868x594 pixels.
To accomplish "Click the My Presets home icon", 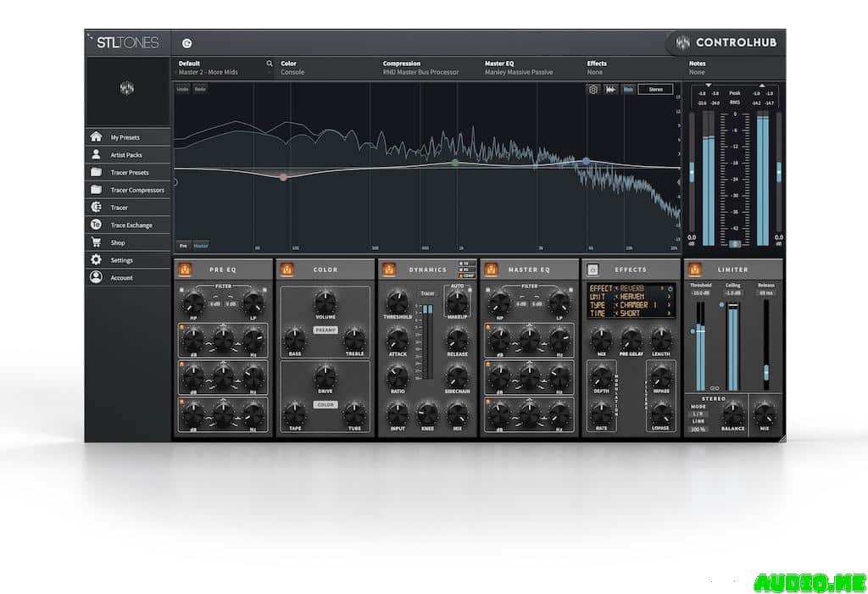I will [96, 136].
